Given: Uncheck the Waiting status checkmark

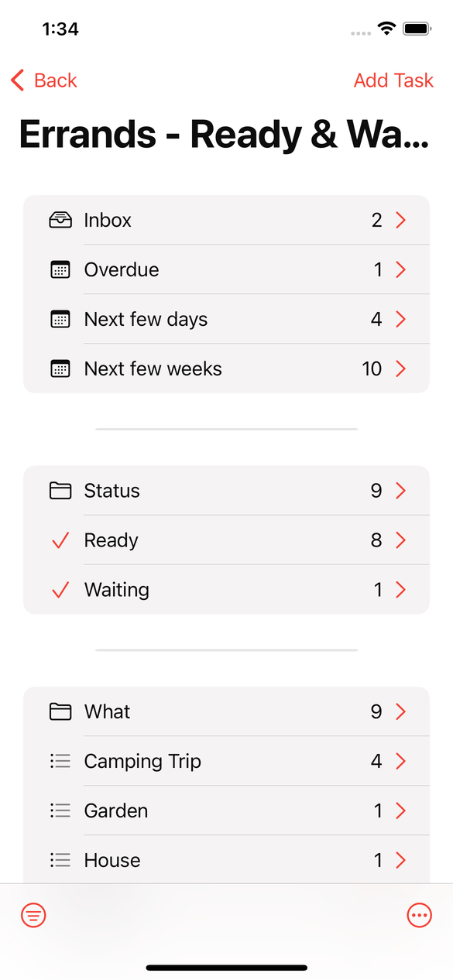Looking at the screenshot, I should (x=60, y=590).
